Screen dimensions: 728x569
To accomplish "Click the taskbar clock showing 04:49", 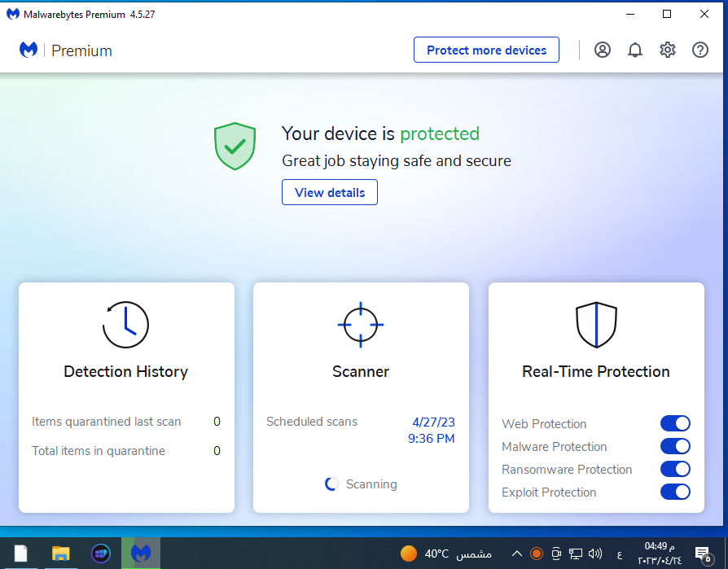I will pos(660,554).
